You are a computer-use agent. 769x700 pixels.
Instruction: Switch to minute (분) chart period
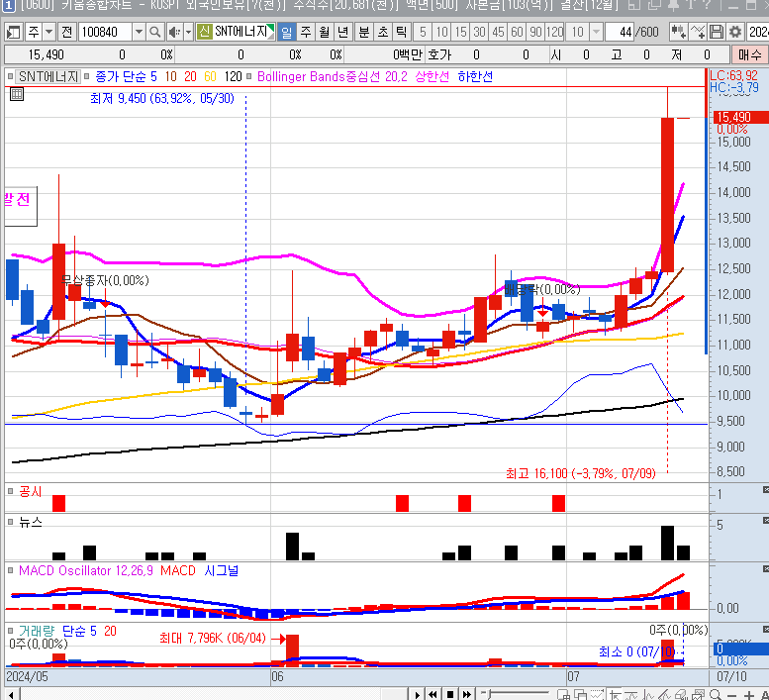point(363,32)
